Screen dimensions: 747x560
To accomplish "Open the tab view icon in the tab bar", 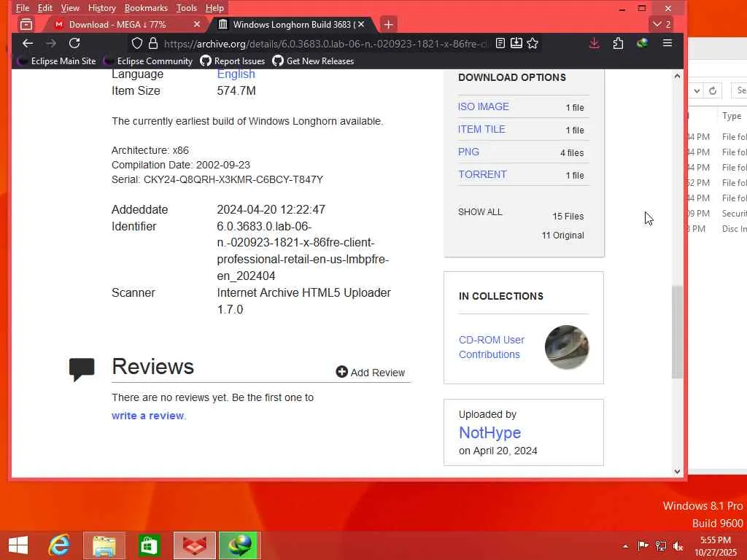I will tap(26, 24).
